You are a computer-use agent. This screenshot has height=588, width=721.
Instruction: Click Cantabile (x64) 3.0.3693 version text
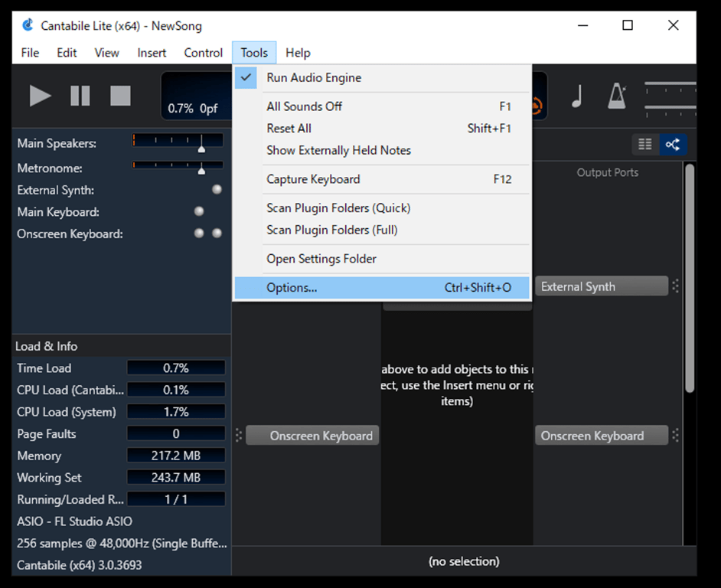coord(79,565)
